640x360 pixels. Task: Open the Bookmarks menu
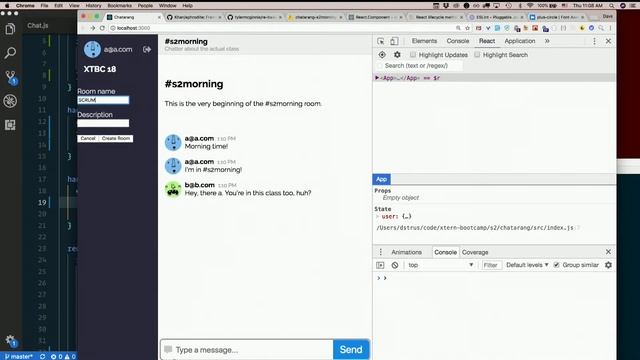120,6
